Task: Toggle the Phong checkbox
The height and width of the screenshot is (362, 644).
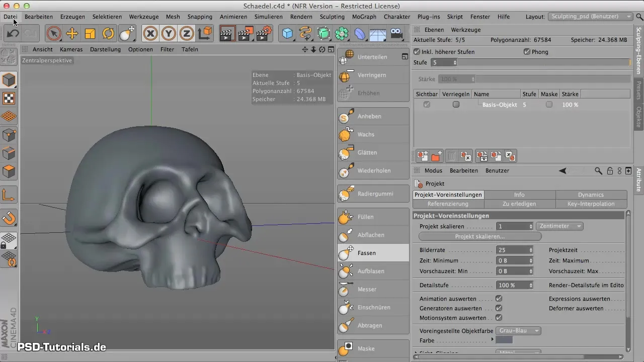Action: (527, 52)
